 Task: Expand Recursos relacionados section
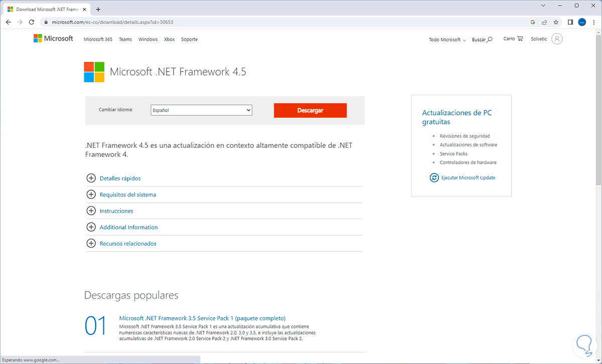(x=128, y=244)
